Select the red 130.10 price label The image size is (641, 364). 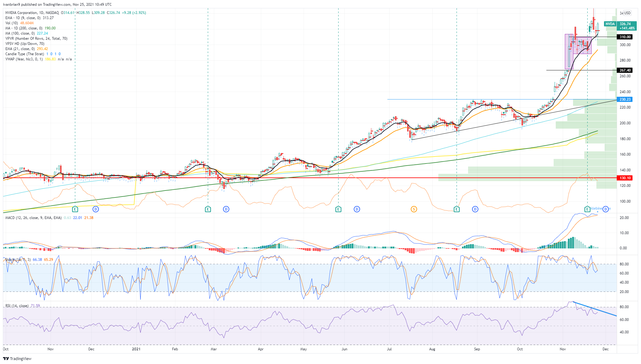(x=625, y=178)
